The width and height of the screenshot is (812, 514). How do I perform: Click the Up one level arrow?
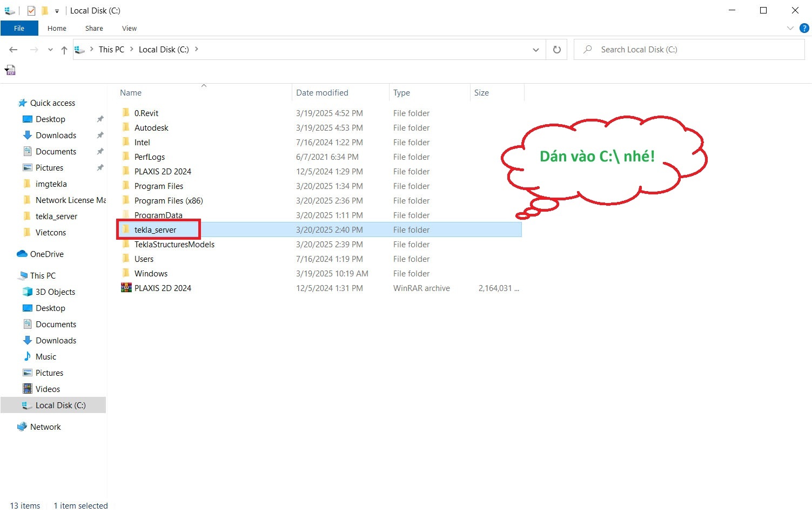[64, 50]
